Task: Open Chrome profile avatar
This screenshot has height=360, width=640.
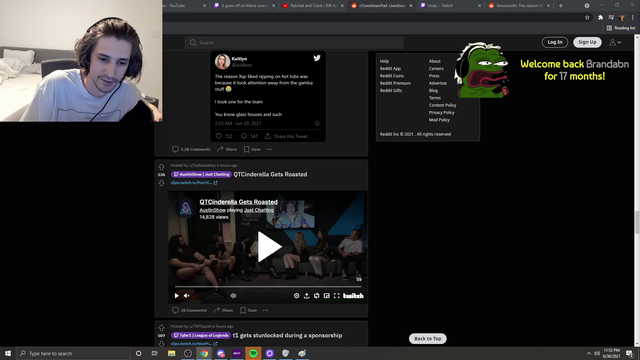Action: [622, 17]
